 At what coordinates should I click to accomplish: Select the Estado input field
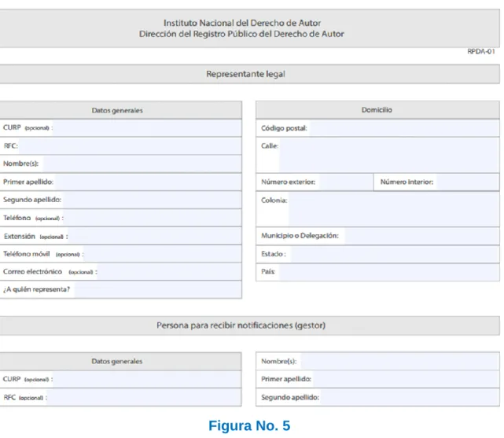coord(395,254)
